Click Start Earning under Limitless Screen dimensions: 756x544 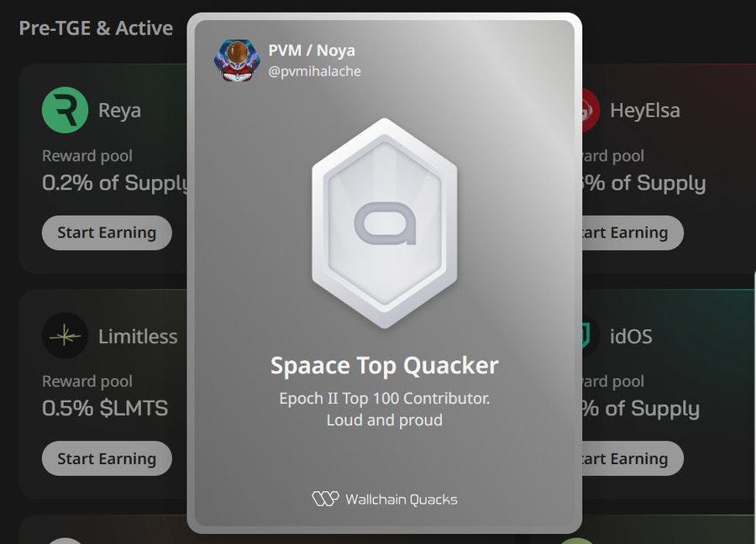(x=107, y=458)
